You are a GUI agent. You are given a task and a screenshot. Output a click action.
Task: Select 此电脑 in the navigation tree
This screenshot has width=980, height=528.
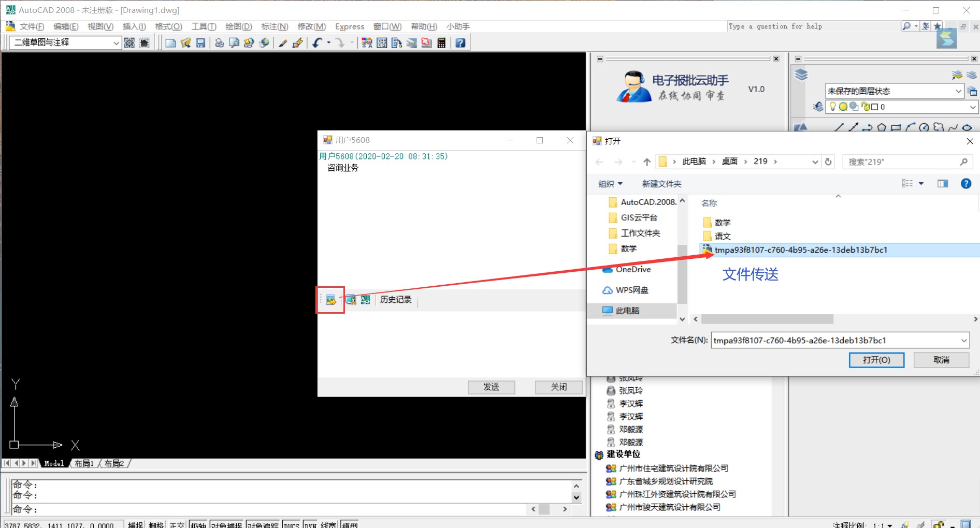(x=627, y=311)
